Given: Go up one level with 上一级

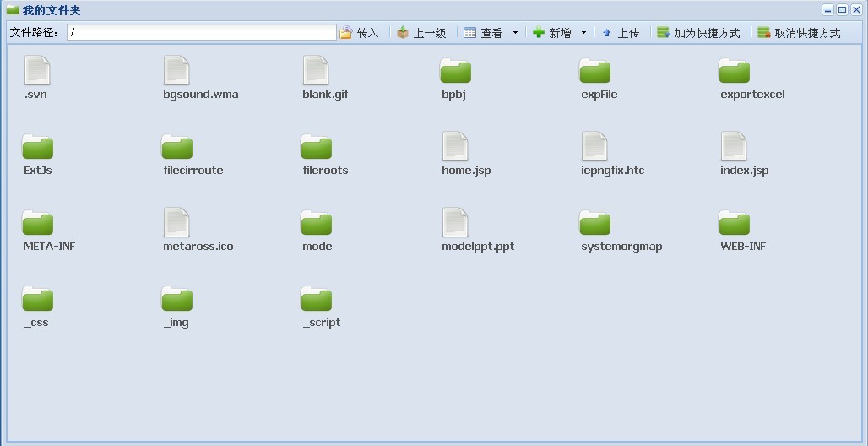Looking at the screenshot, I should [x=422, y=33].
